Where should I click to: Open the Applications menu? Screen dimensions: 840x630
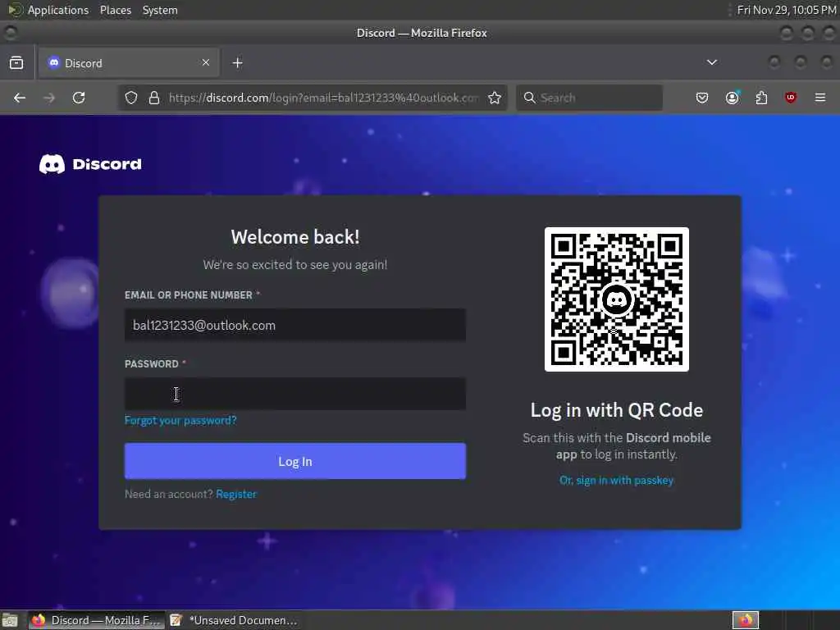(x=58, y=10)
